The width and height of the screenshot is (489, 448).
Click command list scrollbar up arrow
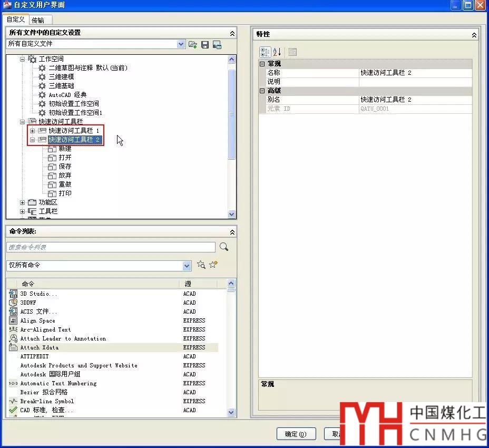pos(231,283)
